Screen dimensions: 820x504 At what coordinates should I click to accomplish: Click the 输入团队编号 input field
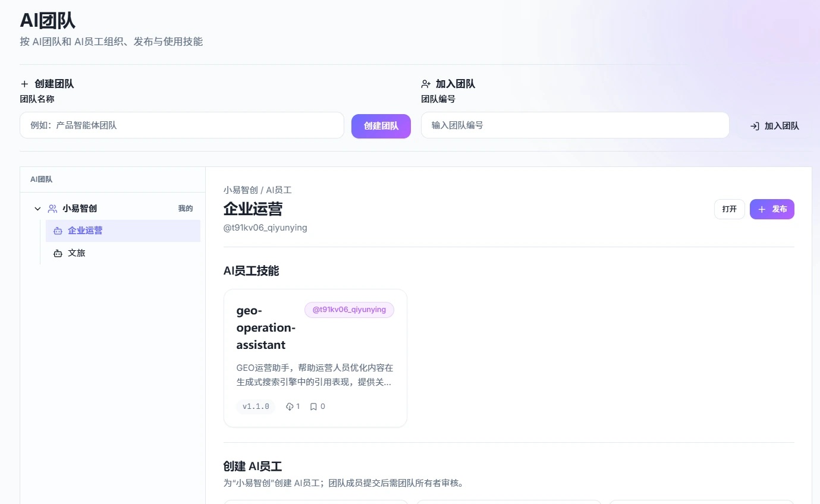pyautogui.click(x=575, y=125)
